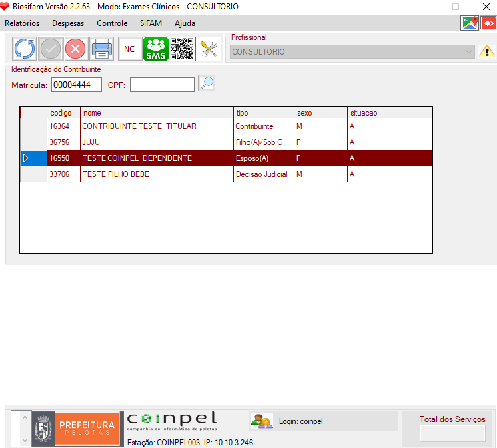This screenshot has height=448, width=497.
Task: Click the NC toolbar button
Action: (129, 49)
